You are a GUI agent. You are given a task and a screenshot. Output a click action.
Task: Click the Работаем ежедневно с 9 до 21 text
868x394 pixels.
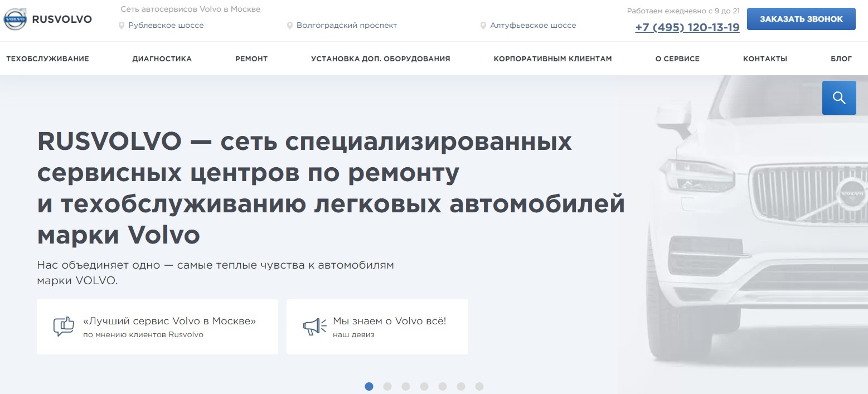coord(683,11)
